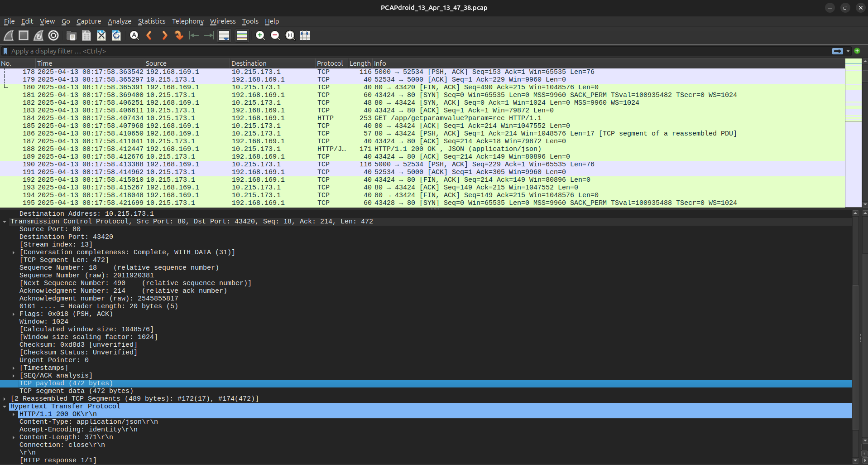
Task: Sort packets by the No. column header
Action: (18, 63)
